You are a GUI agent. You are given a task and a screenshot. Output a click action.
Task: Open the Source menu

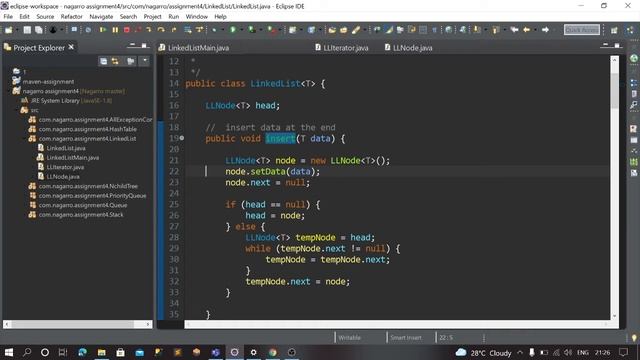point(45,17)
